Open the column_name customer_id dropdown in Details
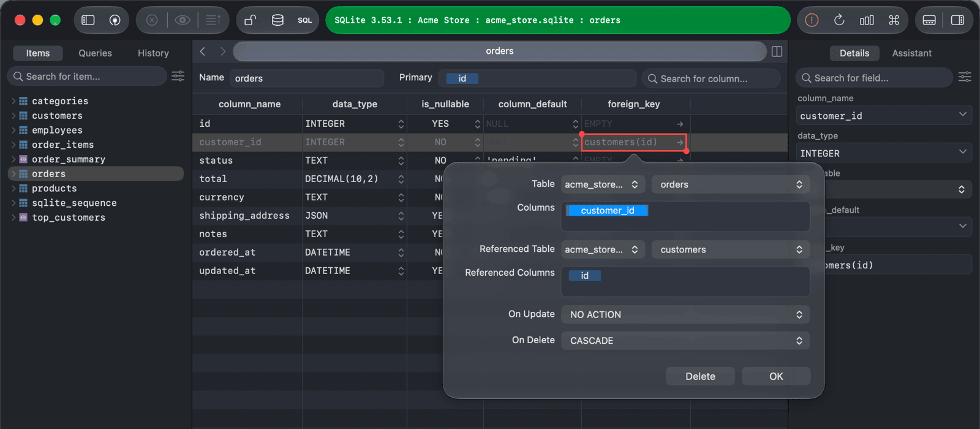Image resolution: width=980 pixels, height=429 pixels. point(884,115)
